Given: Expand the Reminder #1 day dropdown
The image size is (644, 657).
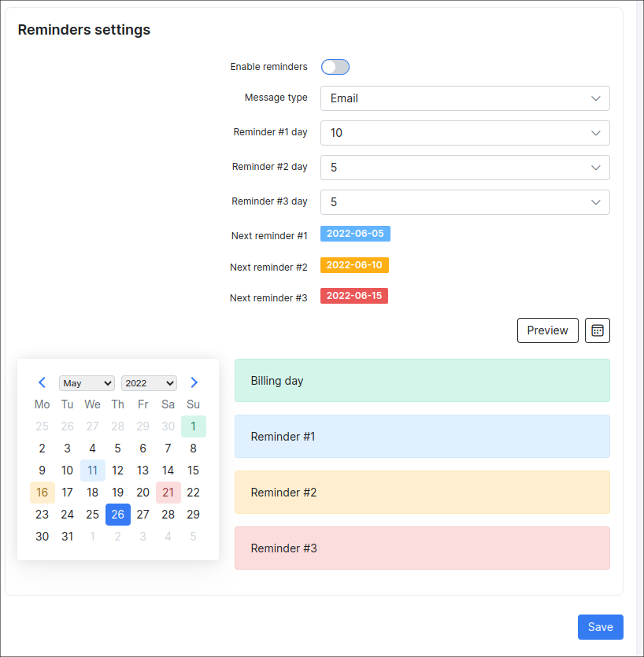Looking at the screenshot, I should point(464,133).
